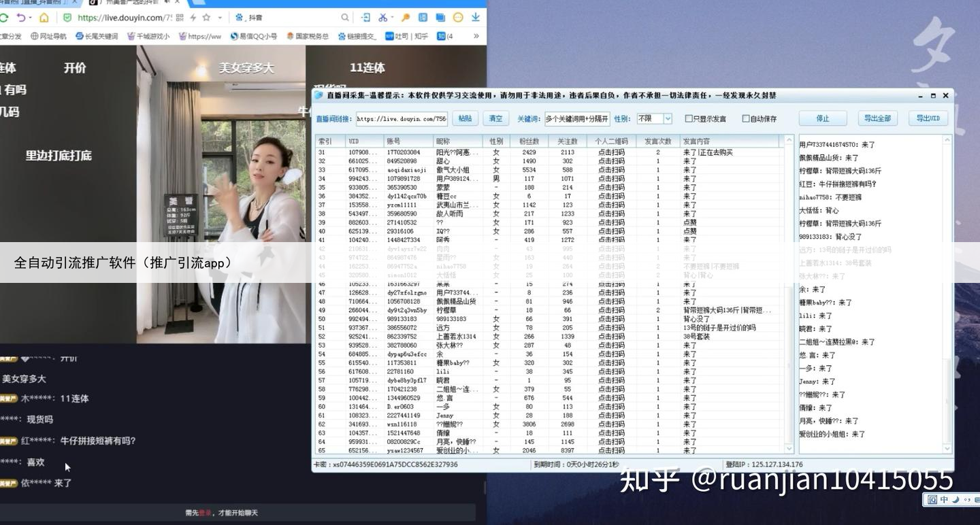This screenshot has width=980, height=525.
Task: Click the scissors screenshot tool icon
Action: (x=383, y=18)
